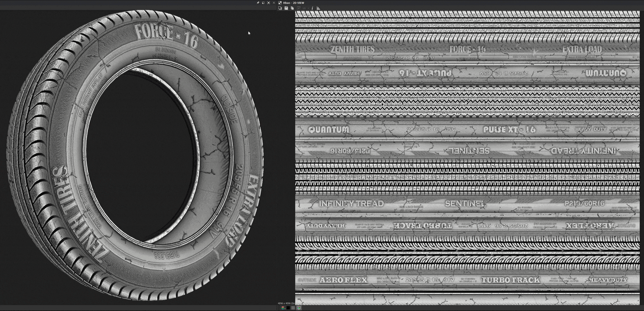Show image information with the i icon
The image size is (644, 311).
pyautogui.click(x=312, y=8)
